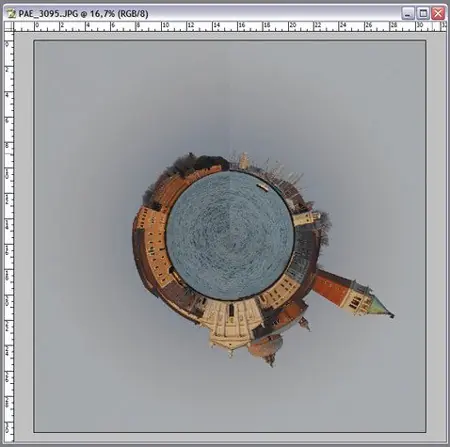
Task: Maximize the PAE_3095.JPG document window
Action: (423, 14)
